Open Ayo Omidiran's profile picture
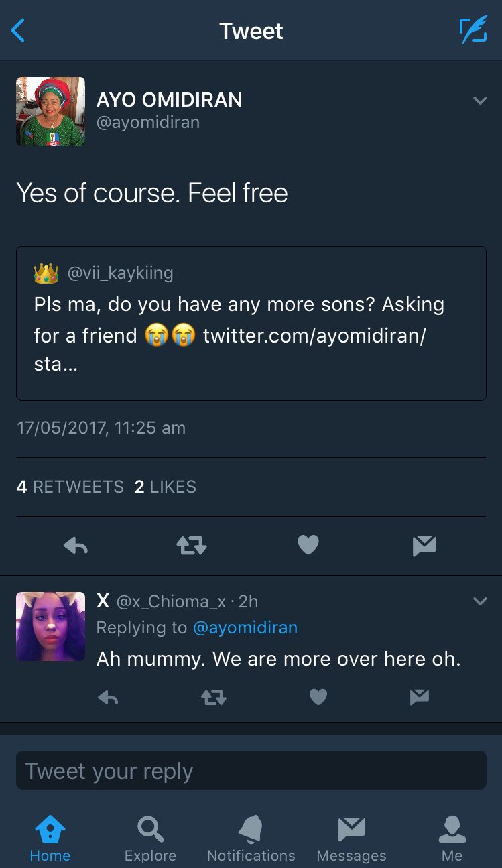This screenshot has width=502, height=868. pyautogui.click(x=51, y=111)
